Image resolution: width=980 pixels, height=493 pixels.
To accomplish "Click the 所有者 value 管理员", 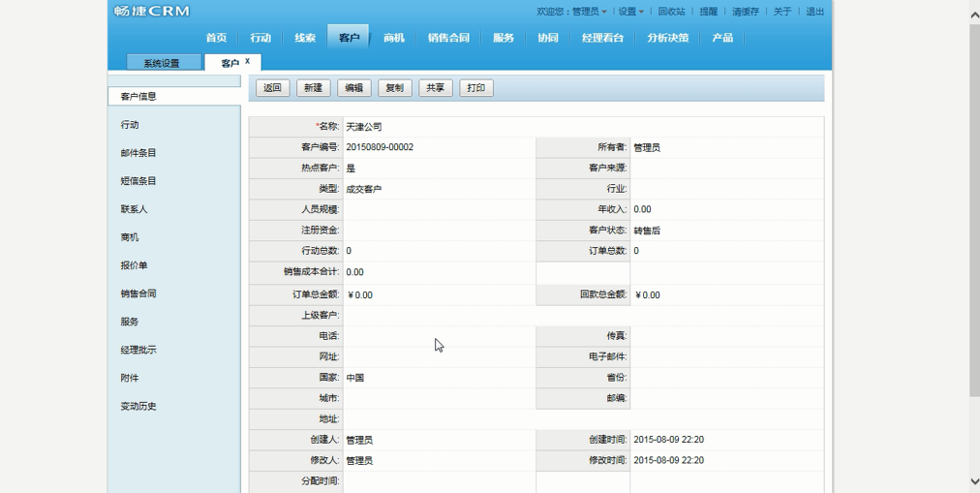I will [647, 148].
